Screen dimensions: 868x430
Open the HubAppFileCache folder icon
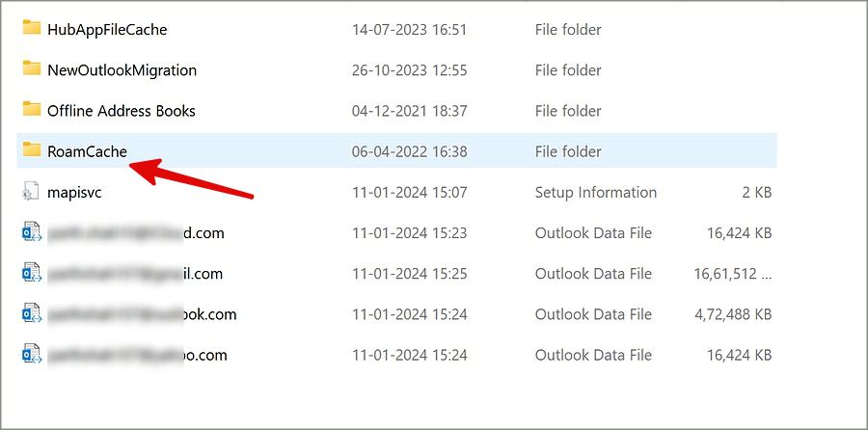32,29
